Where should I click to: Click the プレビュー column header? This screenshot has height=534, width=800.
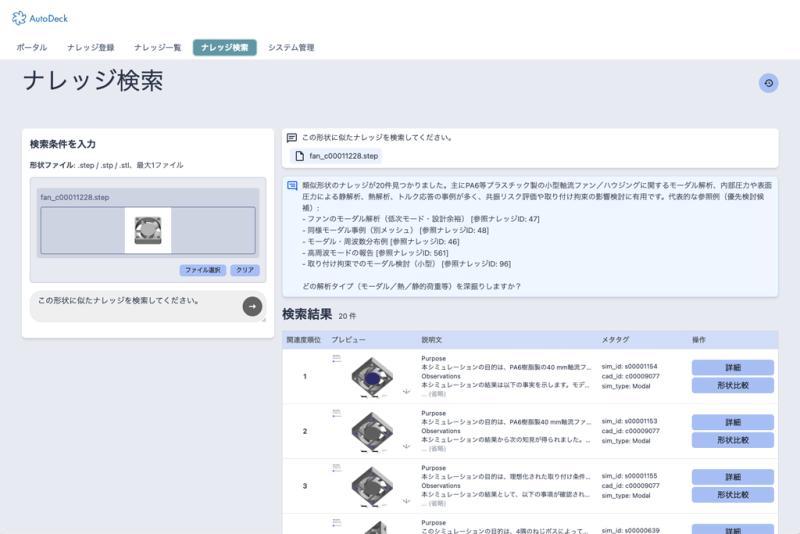click(x=348, y=340)
